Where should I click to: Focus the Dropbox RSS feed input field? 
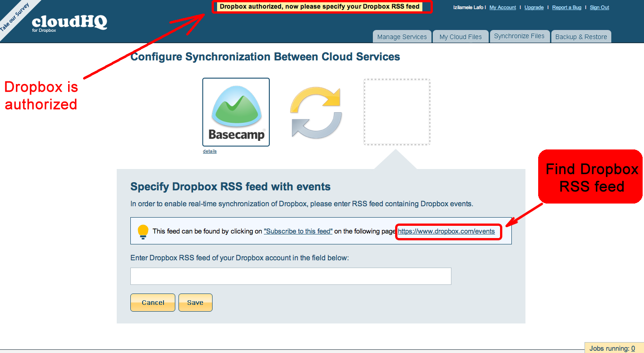pos(291,276)
